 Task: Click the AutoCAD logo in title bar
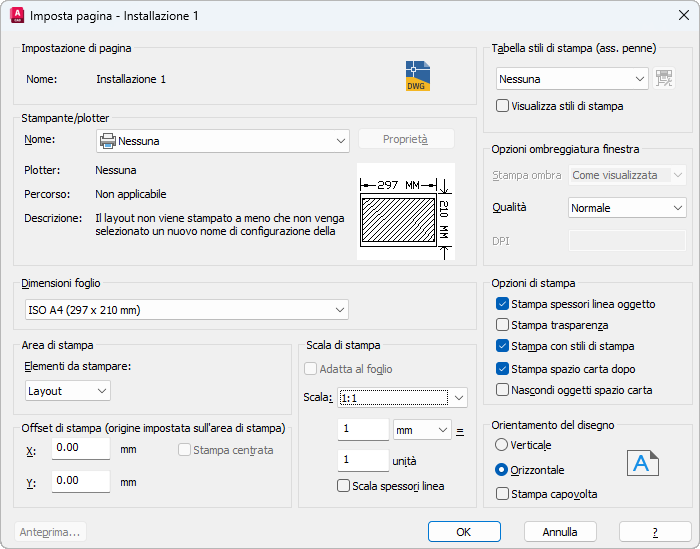[x=16, y=16]
